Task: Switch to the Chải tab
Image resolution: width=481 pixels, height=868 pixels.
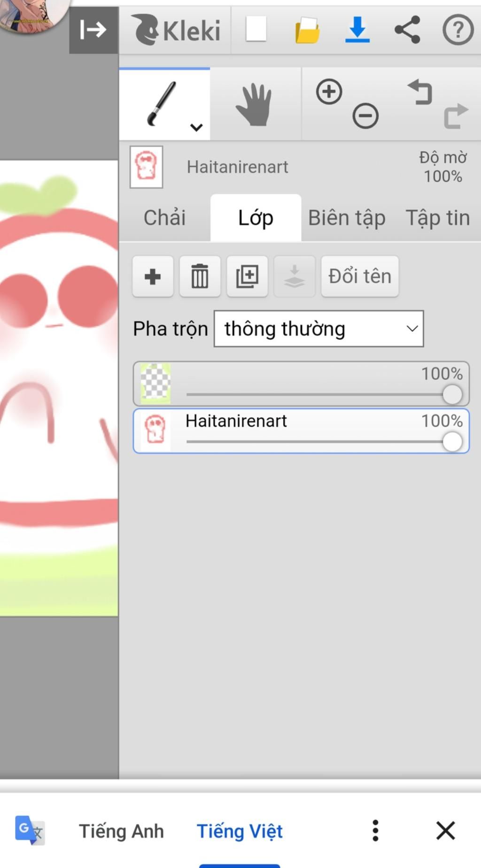Action: point(164,218)
